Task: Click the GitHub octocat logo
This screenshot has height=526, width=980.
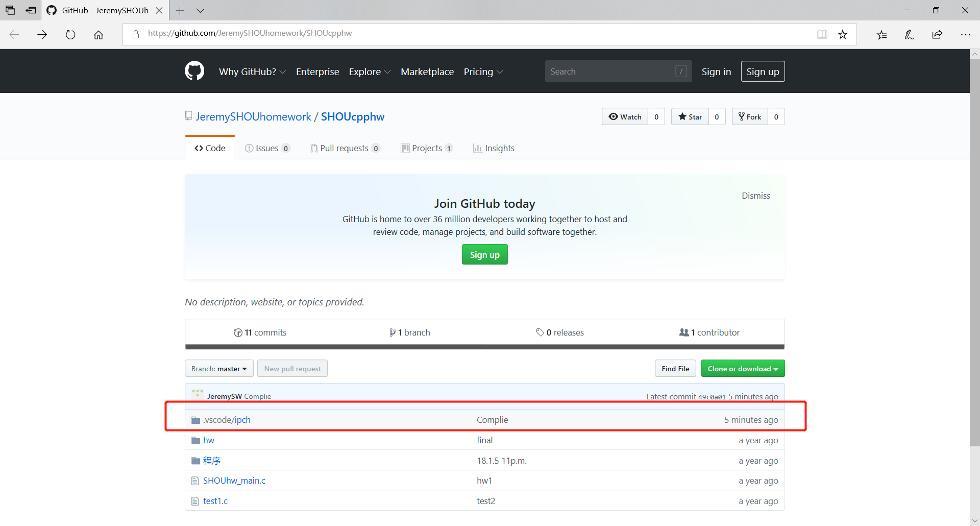Action: pos(194,71)
